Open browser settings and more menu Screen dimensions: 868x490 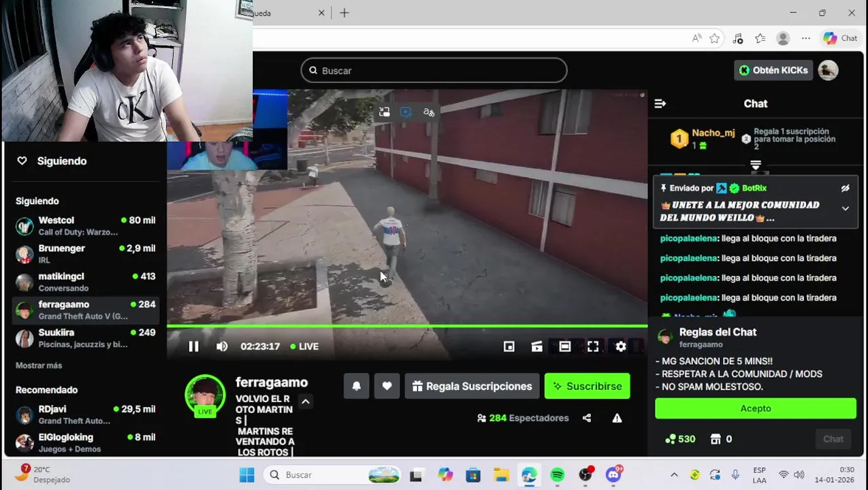(x=806, y=38)
